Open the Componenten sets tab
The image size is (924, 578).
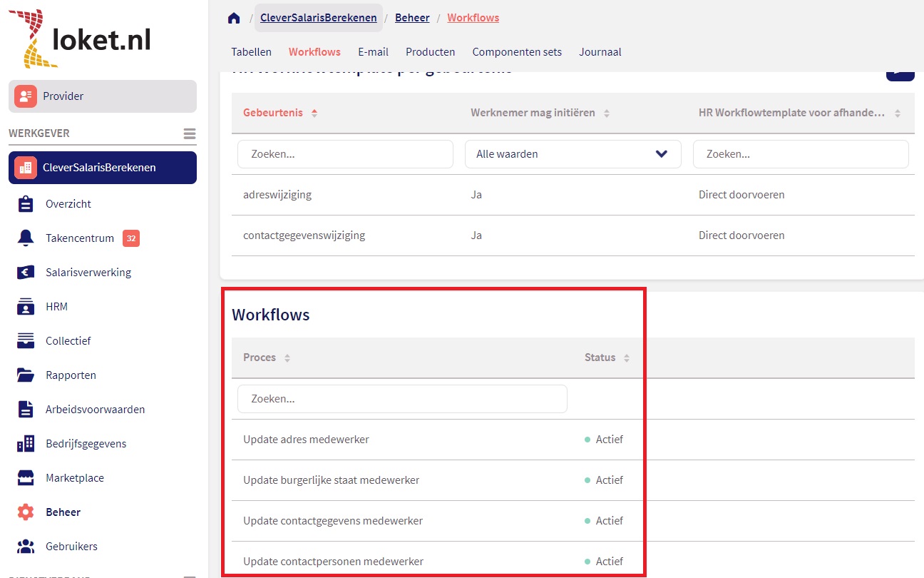517,52
